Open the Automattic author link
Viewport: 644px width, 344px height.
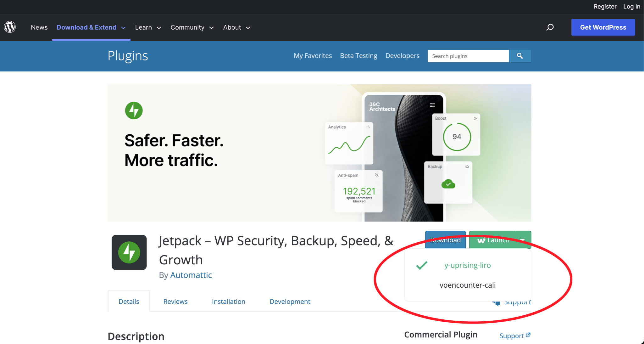(191, 275)
